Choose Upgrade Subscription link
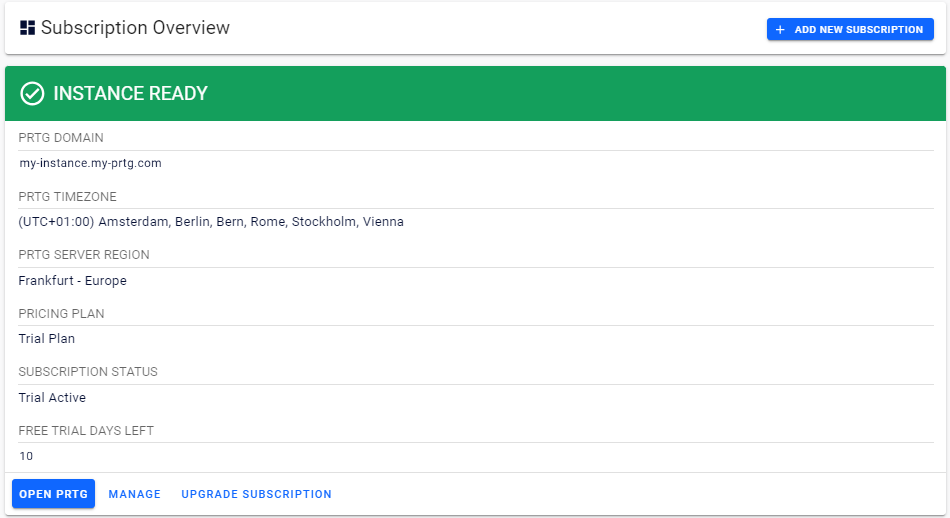 click(x=256, y=494)
